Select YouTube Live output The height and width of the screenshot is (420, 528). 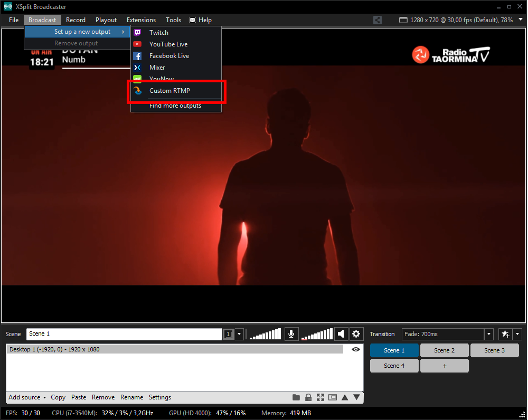[x=176, y=44]
